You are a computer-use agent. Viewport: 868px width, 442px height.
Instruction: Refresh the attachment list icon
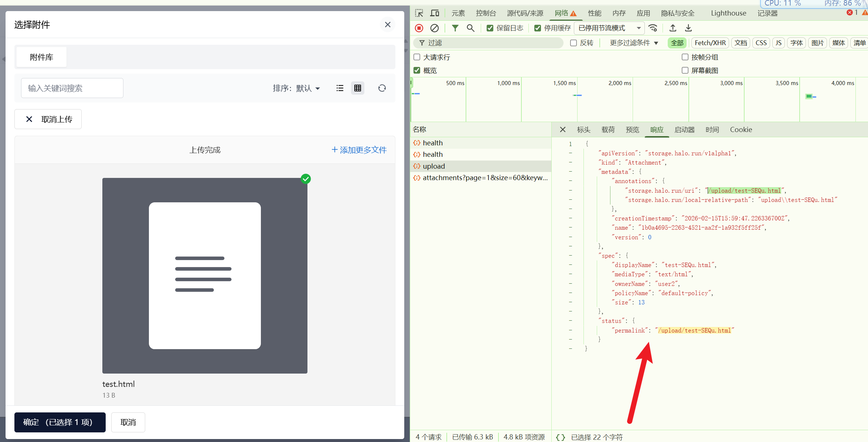(x=382, y=88)
